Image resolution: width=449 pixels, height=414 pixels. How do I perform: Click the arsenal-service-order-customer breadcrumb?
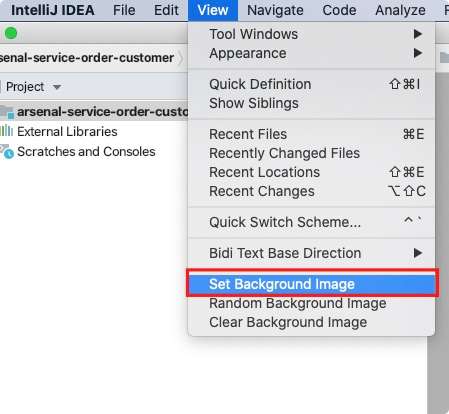pyautogui.click(x=87, y=58)
